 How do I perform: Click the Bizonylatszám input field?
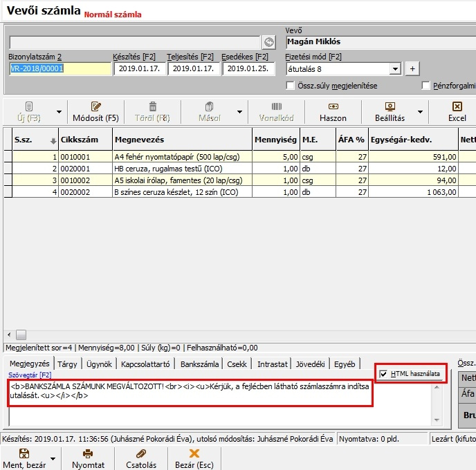[59, 69]
